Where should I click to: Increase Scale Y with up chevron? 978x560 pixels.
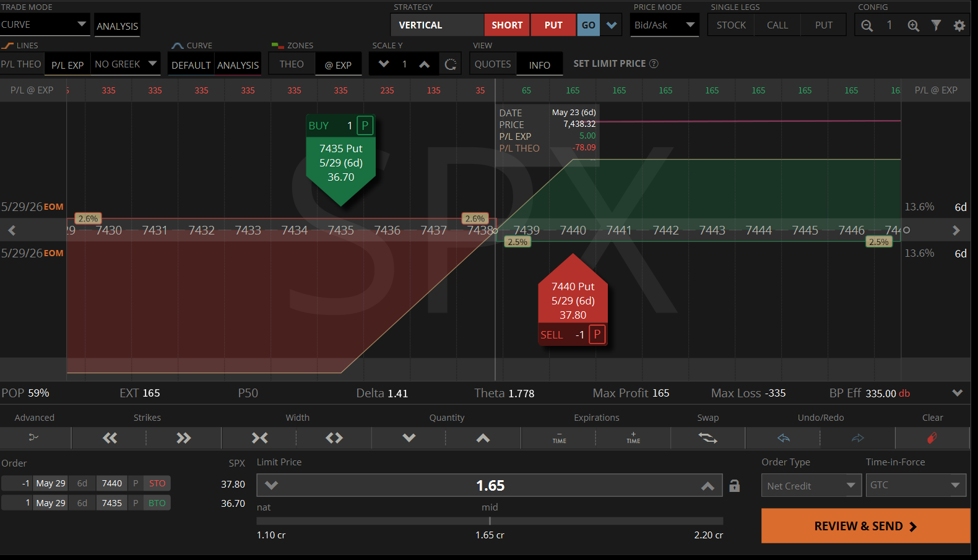pyautogui.click(x=424, y=64)
